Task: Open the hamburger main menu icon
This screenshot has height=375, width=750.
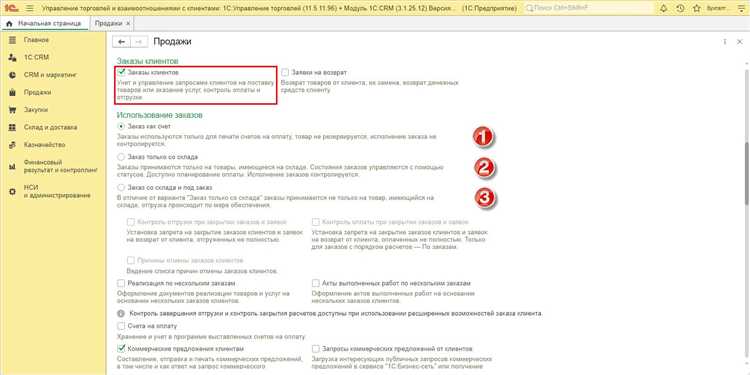Action: tap(30, 8)
